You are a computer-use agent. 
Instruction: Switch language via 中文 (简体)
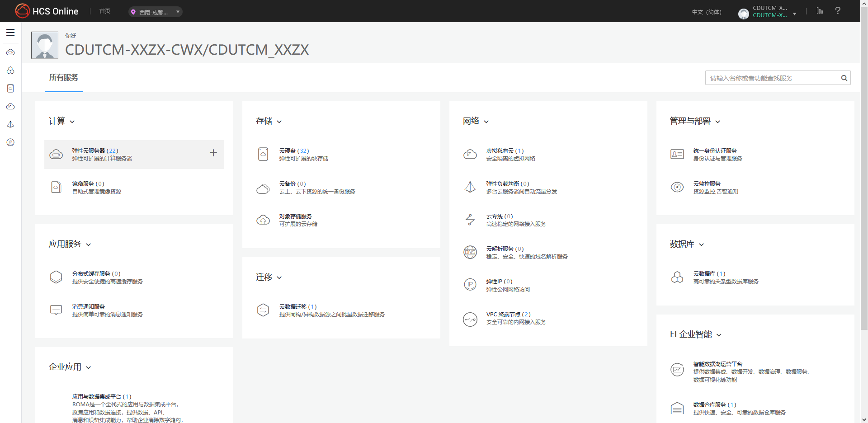(707, 12)
